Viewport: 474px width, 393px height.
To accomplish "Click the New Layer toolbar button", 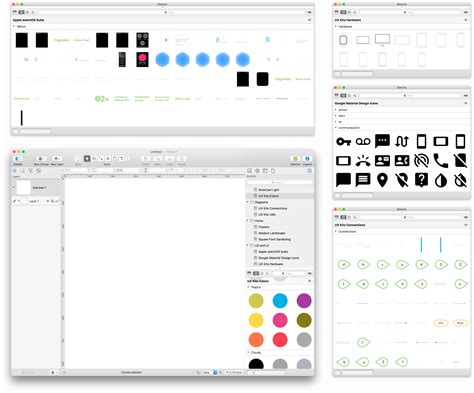I will (x=57, y=160).
